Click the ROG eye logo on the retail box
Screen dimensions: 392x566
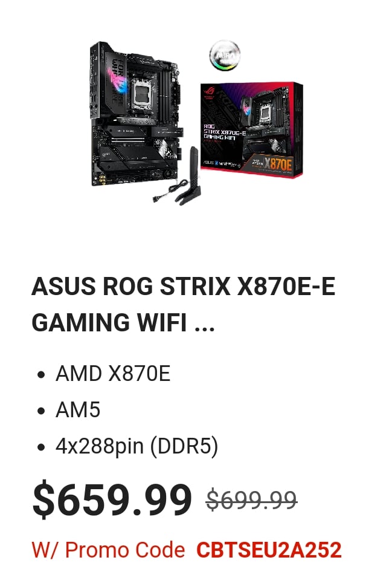[x=208, y=91]
